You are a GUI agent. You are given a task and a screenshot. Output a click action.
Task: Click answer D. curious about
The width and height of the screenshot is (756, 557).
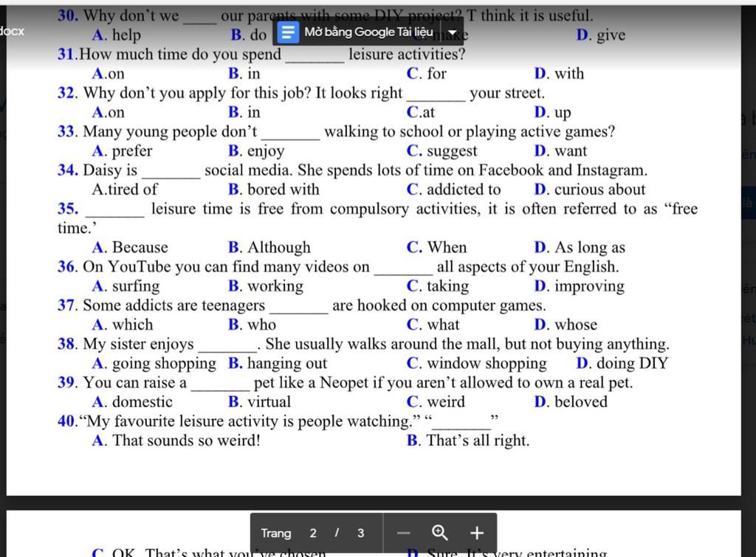[590, 190]
